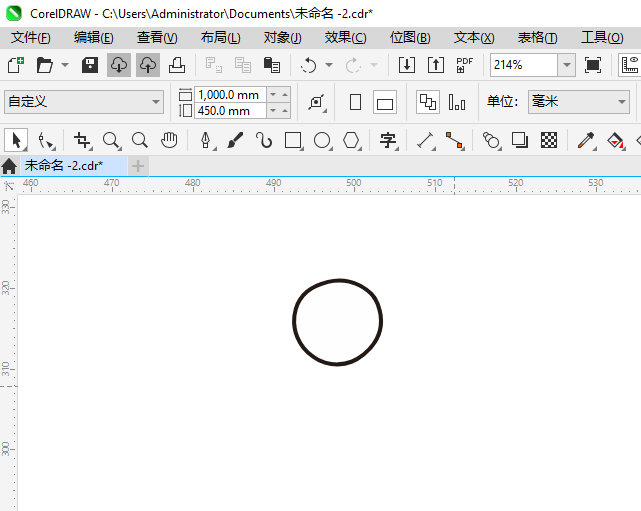Toggle all pages layout button
Screen dimensions: 641x511
428,102
